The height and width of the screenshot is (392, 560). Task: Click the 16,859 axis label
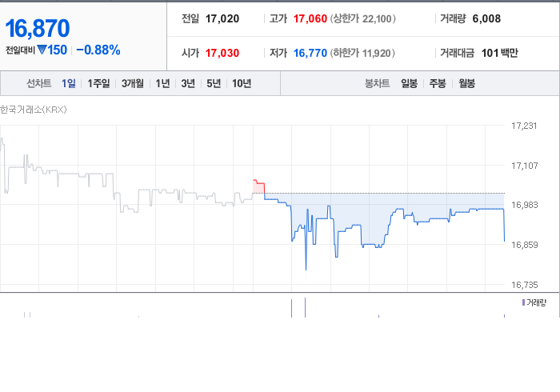[x=524, y=245]
